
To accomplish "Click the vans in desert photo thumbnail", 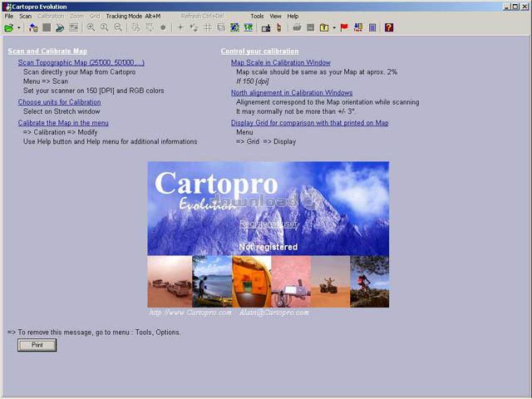I will [170, 282].
